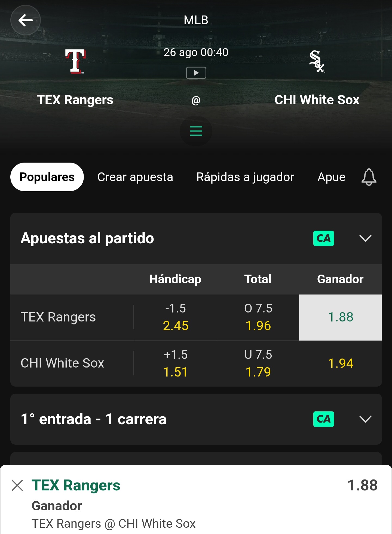Choose Over 7.5 total at 1.96
Viewport: 392px width, 534px height.
258,317
